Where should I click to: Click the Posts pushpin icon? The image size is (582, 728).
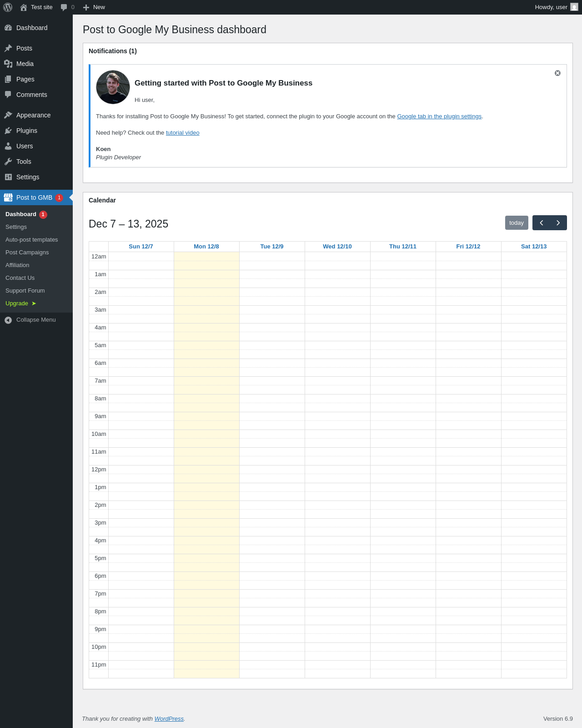(x=8, y=48)
